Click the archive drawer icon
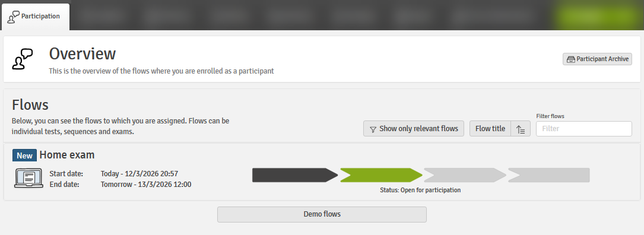This screenshot has height=235, width=644. pyautogui.click(x=571, y=59)
